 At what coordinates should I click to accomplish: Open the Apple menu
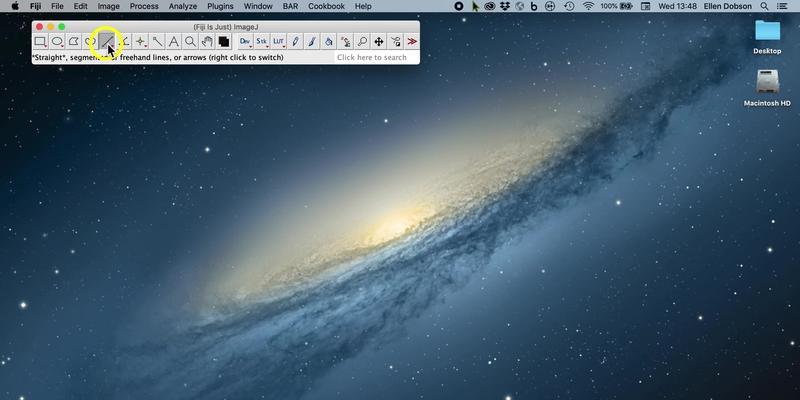[15, 6]
